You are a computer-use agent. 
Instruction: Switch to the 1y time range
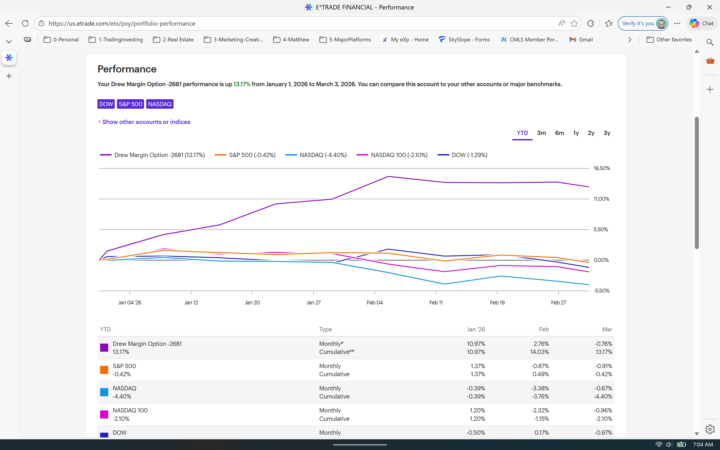tap(576, 133)
